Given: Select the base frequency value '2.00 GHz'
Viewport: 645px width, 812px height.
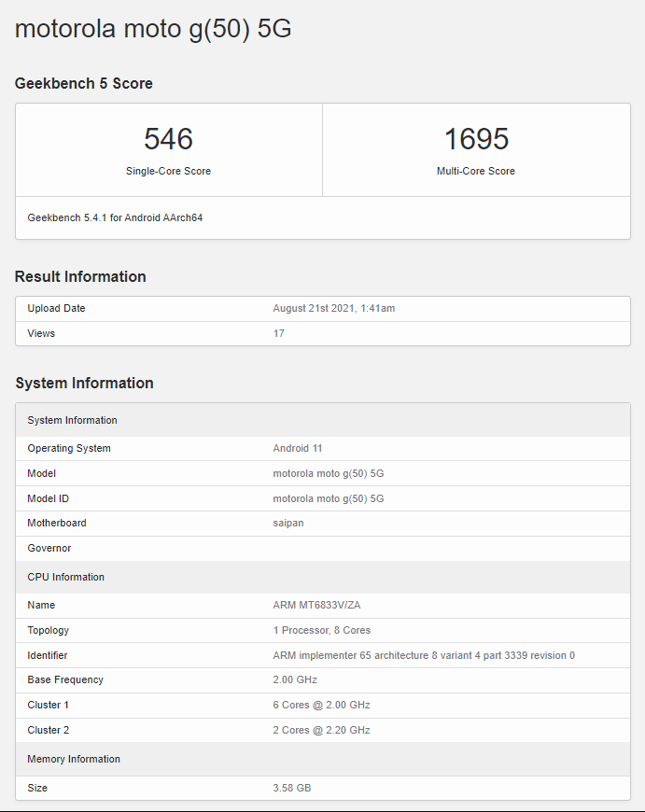Looking at the screenshot, I should tap(295, 679).
